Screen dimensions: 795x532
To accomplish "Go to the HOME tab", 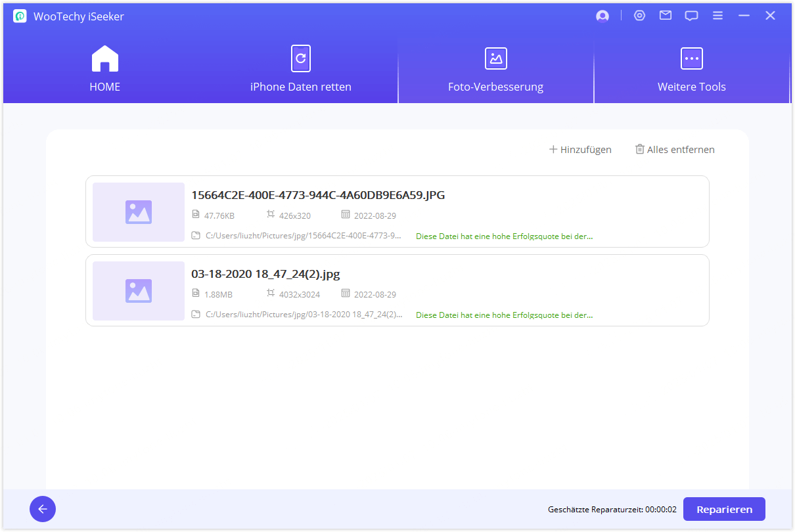I will click(105, 69).
